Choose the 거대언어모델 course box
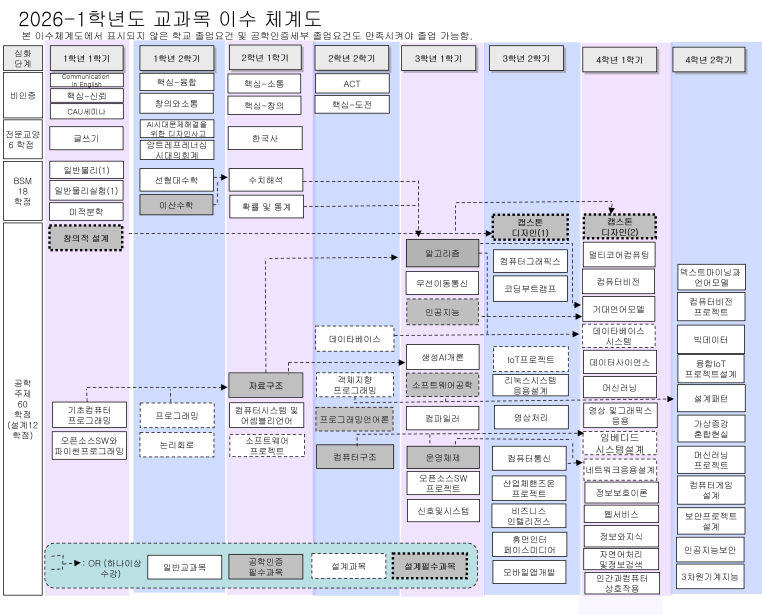This screenshot has width=762, height=615. pos(619,308)
